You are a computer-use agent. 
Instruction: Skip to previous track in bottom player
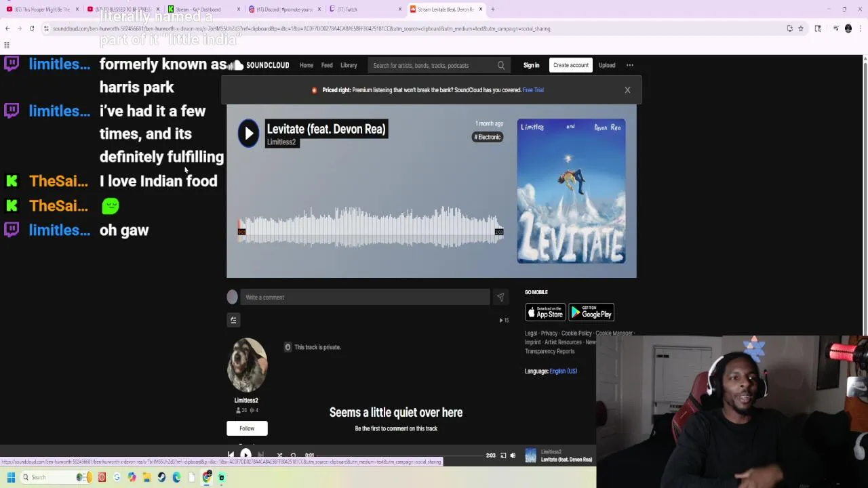(231, 455)
